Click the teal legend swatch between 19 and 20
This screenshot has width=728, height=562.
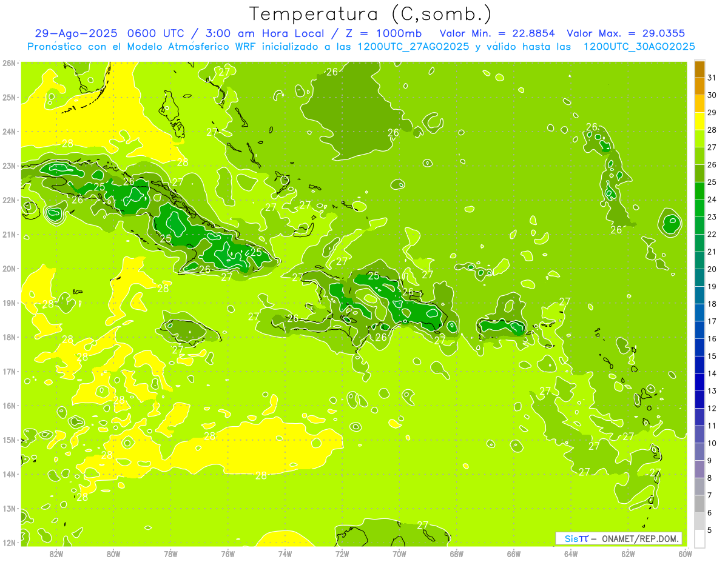[x=699, y=278]
